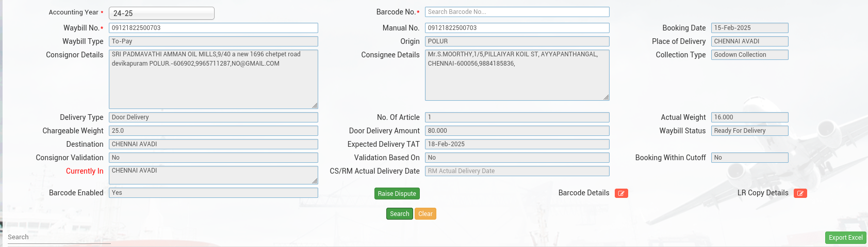Open the Accounting Year dropdown
The width and height of the screenshot is (868, 247).
click(x=161, y=13)
